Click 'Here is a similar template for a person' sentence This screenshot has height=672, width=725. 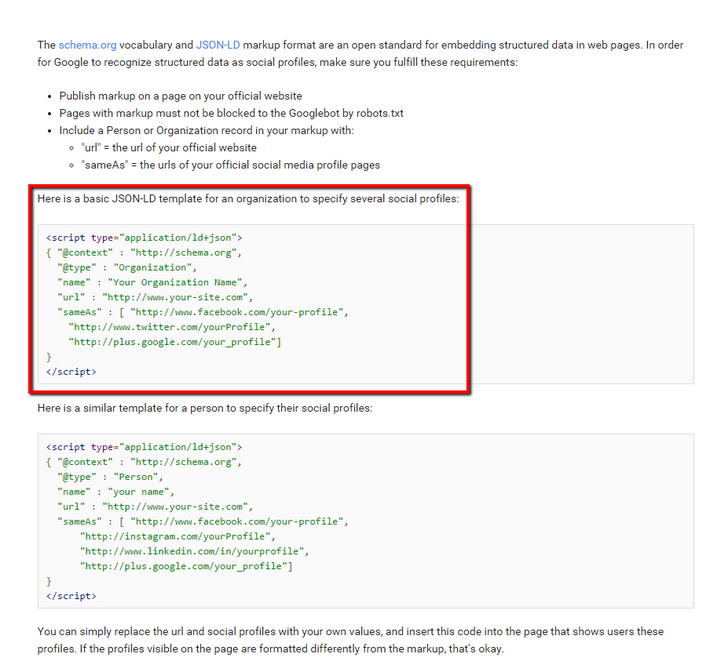coord(205,408)
